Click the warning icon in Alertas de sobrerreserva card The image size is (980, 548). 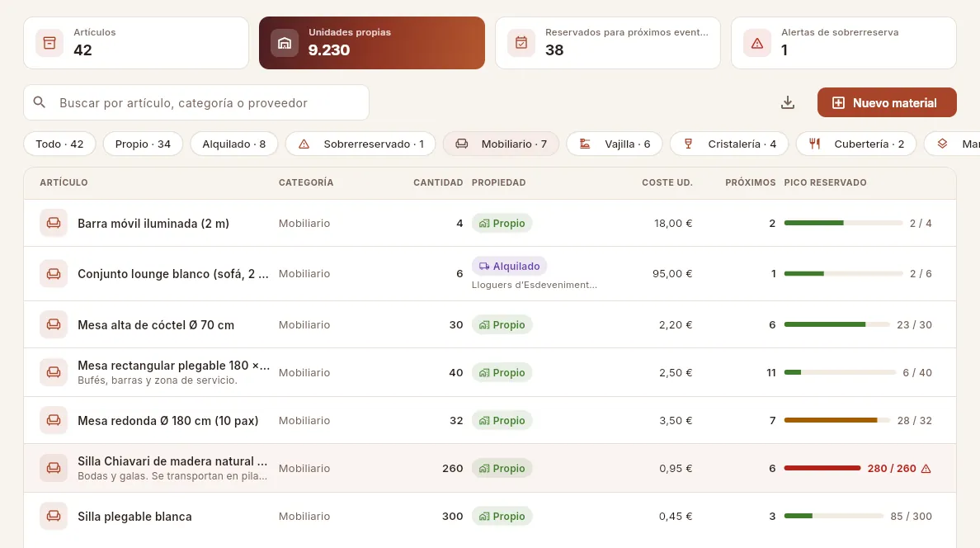click(757, 43)
